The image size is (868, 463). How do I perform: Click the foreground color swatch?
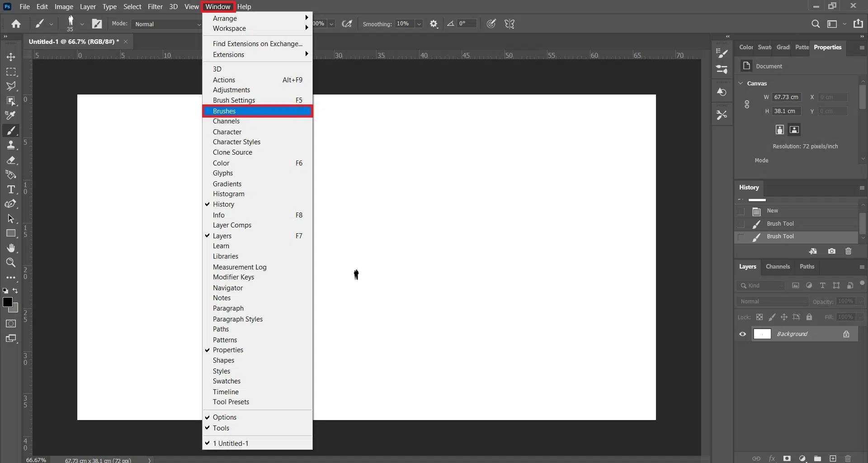7,302
